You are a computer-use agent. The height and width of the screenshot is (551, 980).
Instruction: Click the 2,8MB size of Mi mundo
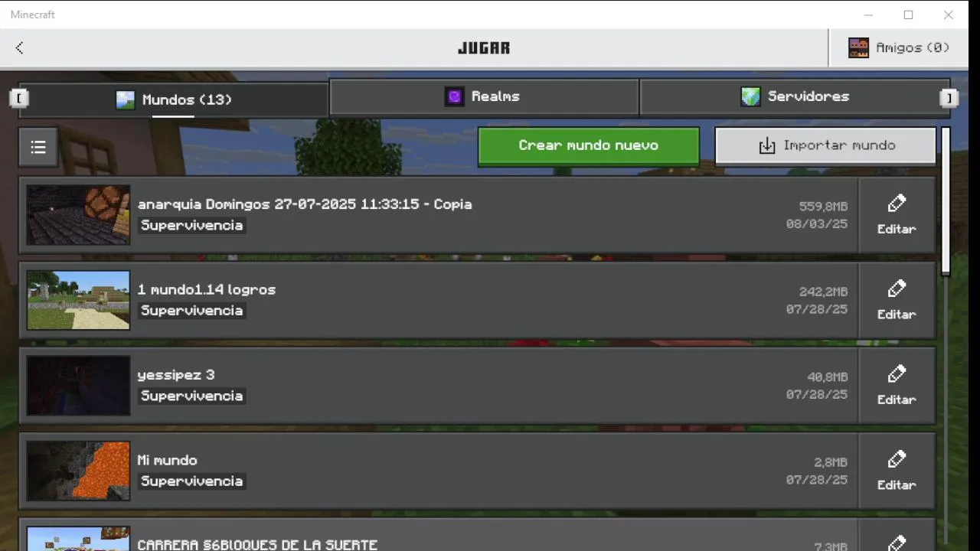(831, 462)
